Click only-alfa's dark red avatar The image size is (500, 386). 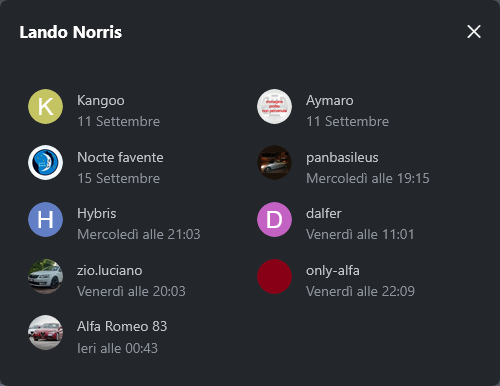[274, 276]
